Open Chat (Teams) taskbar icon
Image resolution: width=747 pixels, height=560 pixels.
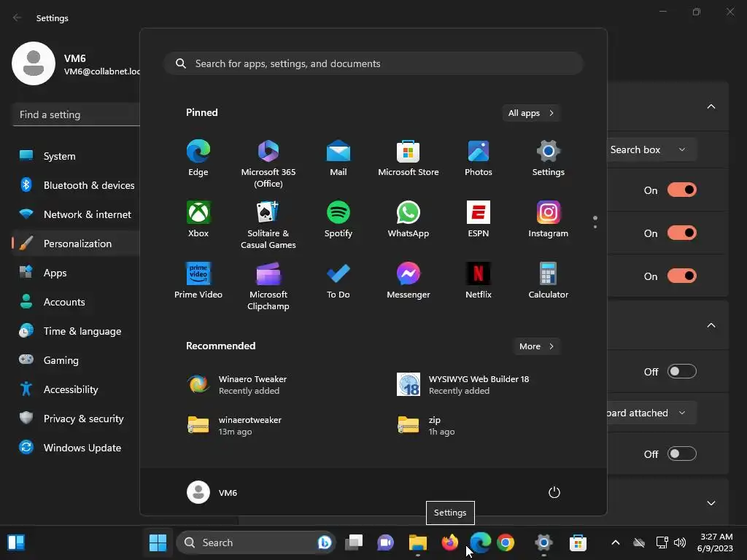(385, 542)
